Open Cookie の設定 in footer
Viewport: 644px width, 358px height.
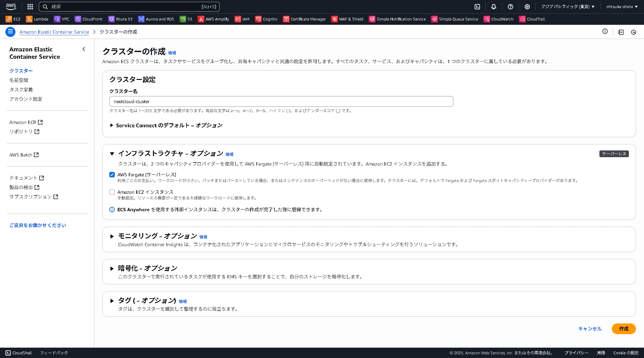pos(626,353)
